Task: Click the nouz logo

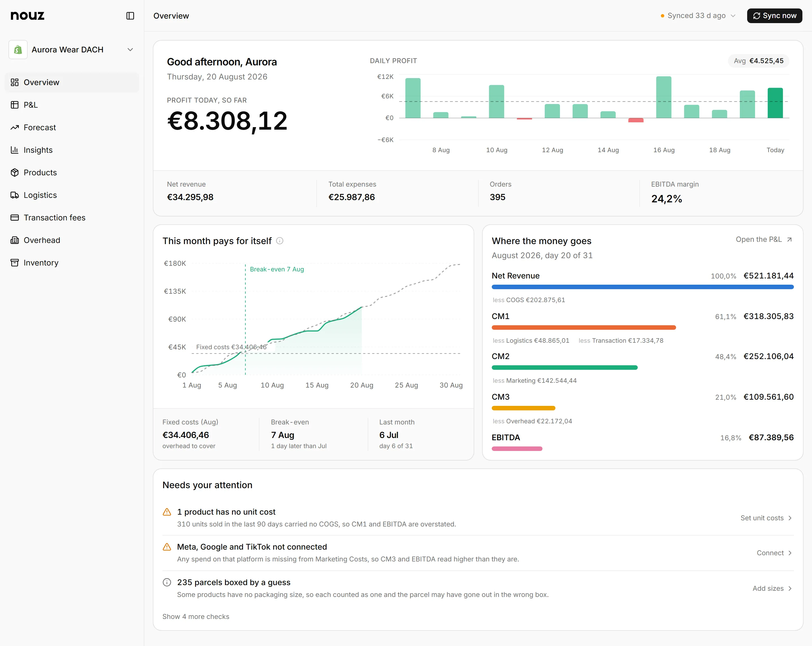Action: tap(28, 16)
